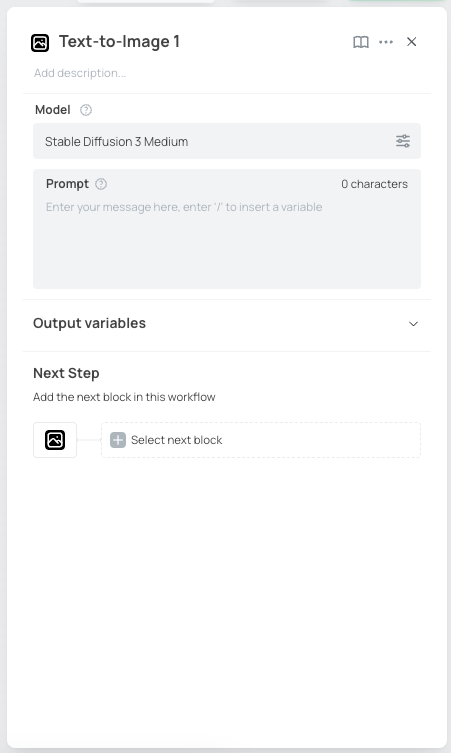Click Select next block button

(261, 440)
